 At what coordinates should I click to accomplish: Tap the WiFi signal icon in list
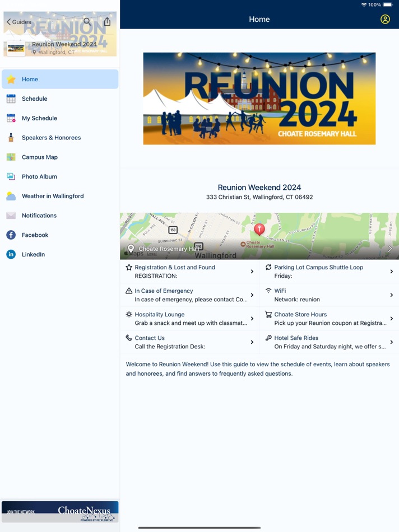tap(268, 291)
